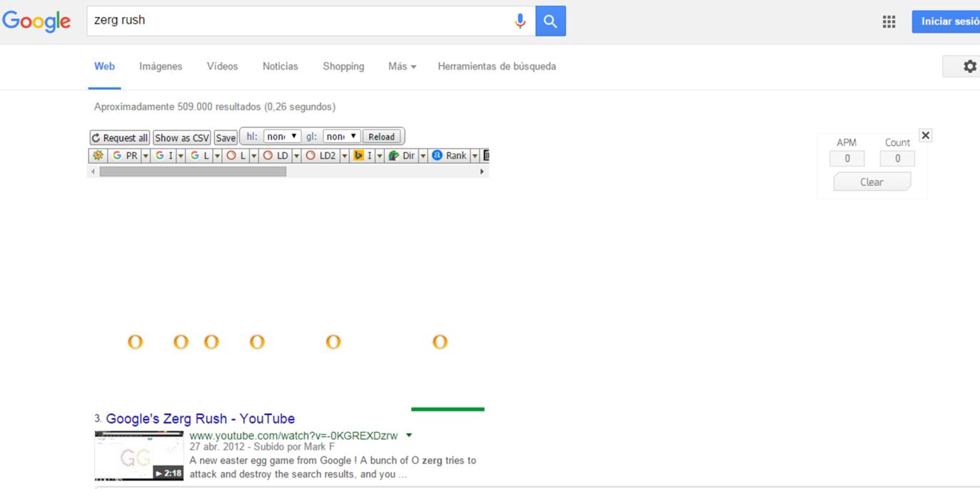Screen dimensions: 980x489
Task: Open the Google apps grid
Action: [x=889, y=22]
